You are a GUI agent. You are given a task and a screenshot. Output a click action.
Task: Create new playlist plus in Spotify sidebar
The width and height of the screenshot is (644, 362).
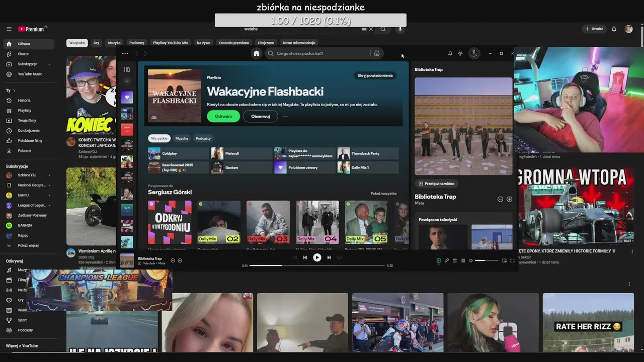pos(127,81)
